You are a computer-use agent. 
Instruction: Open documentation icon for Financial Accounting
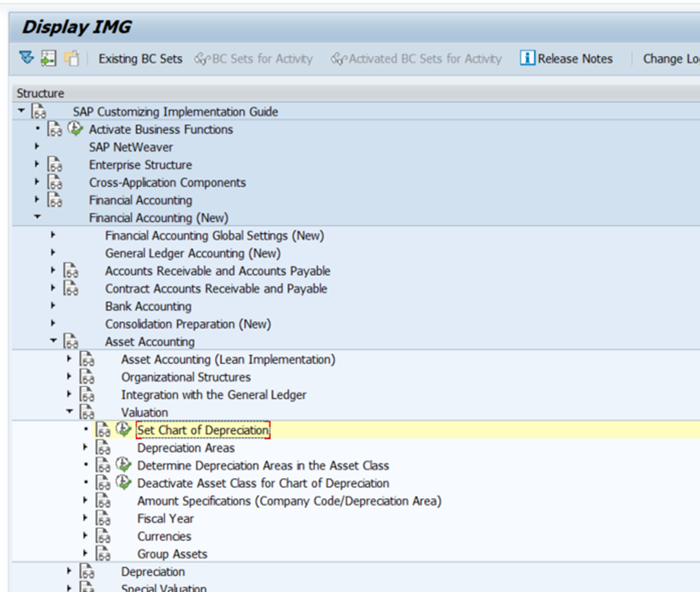coord(55,200)
